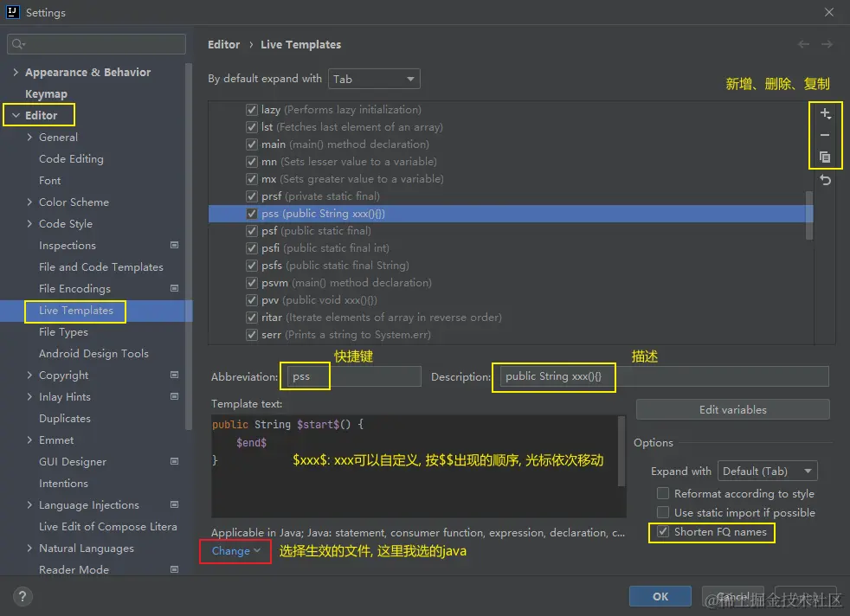
Task: Click the Edit variables button
Action: click(x=733, y=409)
